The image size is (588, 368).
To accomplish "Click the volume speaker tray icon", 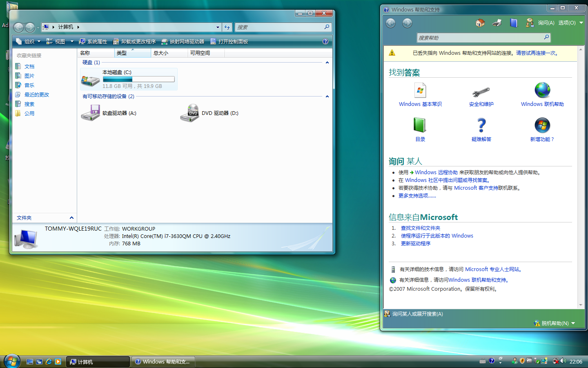I will coord(563,361).
